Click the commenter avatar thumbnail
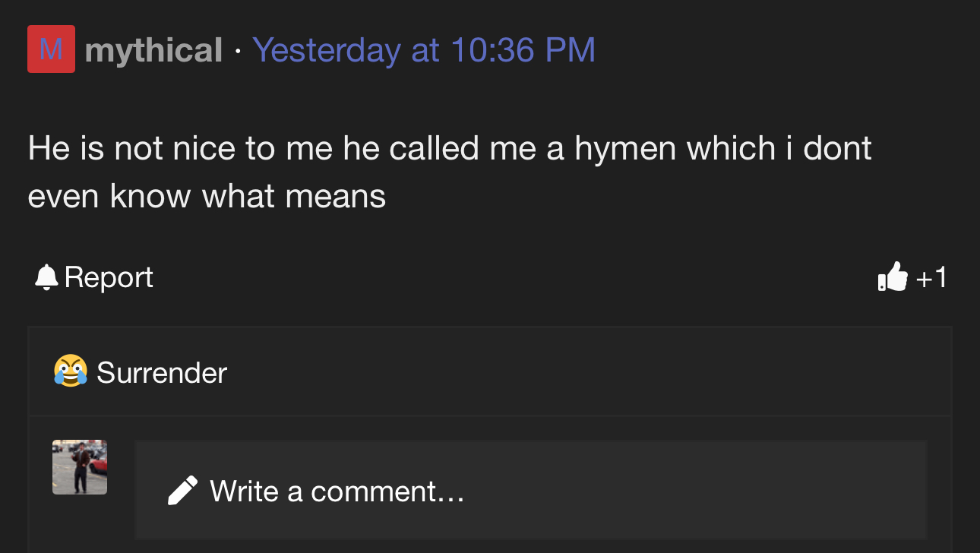This screenshot has width=980, height=553. pyautogui.click(x=80, y=467)
